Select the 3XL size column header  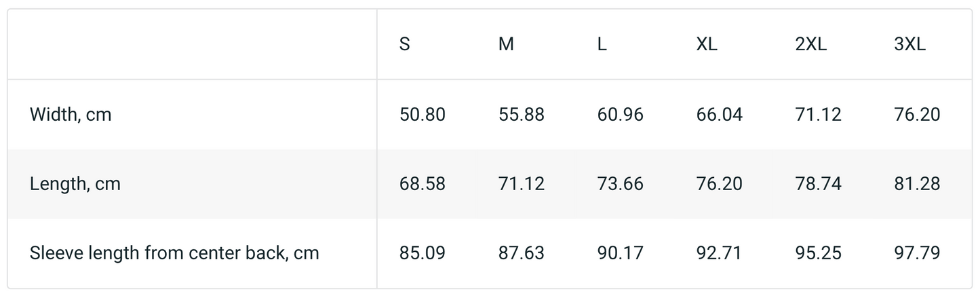(910, 45)
